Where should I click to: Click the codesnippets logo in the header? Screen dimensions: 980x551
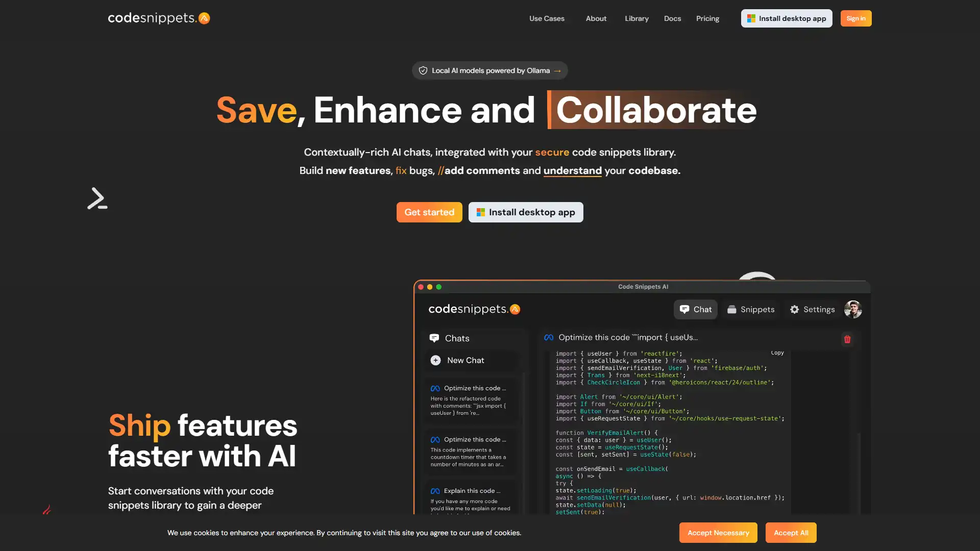(x=159, y=18)
